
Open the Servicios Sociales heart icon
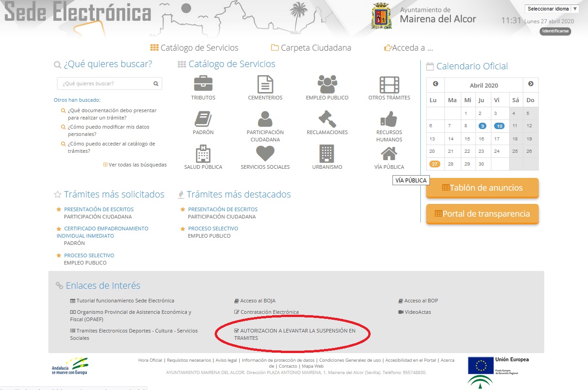tap(265, 154)
